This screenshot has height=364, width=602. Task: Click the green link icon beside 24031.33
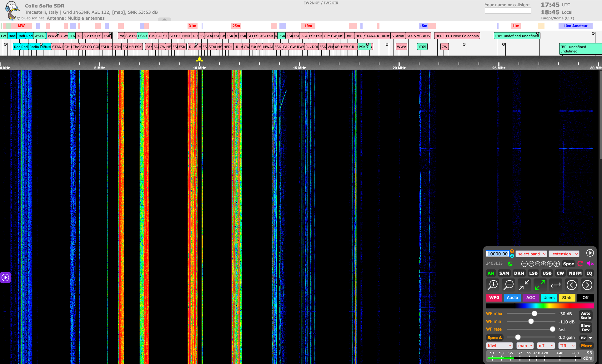[x=511, y=263]
